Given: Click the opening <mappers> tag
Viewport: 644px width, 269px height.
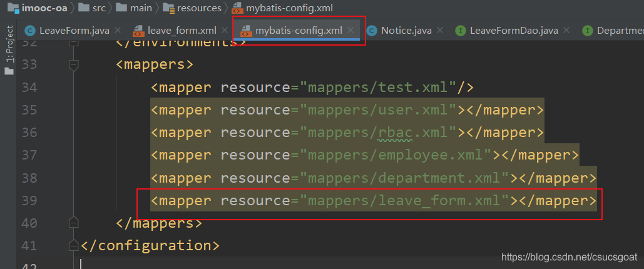Looking at the screenshot, I should [155, 65].
